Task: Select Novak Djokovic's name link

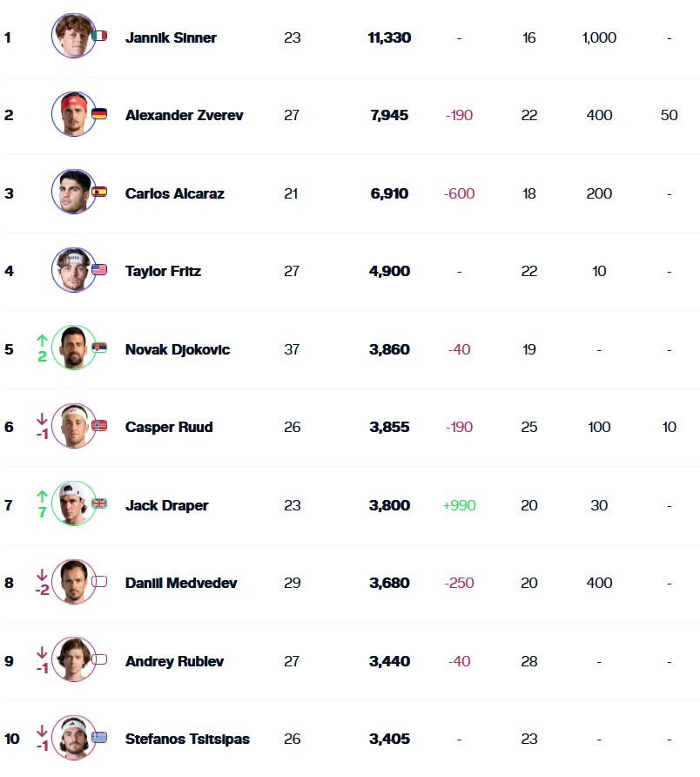Action: [x=178, y=349]
